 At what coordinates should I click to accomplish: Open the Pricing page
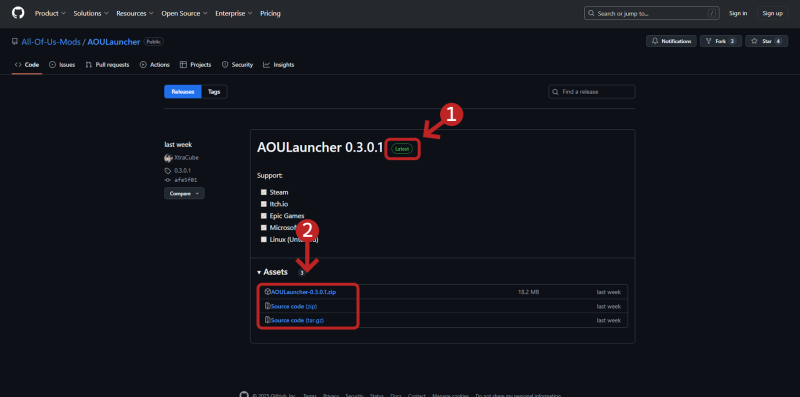270,13
